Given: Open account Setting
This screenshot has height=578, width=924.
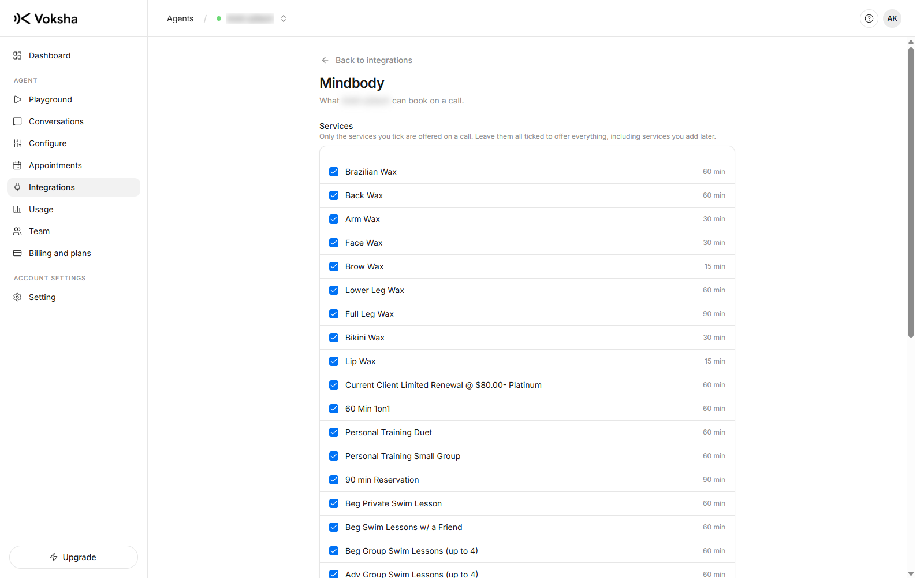Looking at the screenshot, I should click(73, 297).
